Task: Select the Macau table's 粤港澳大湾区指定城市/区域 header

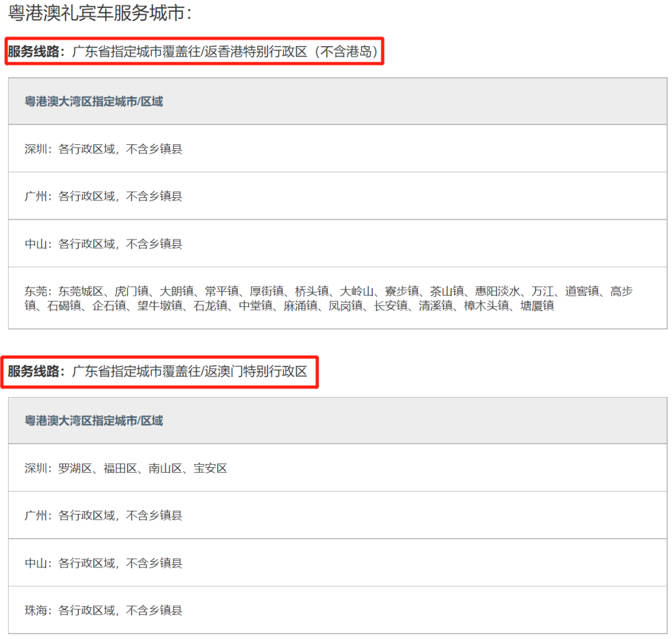Action: point(94,421)
